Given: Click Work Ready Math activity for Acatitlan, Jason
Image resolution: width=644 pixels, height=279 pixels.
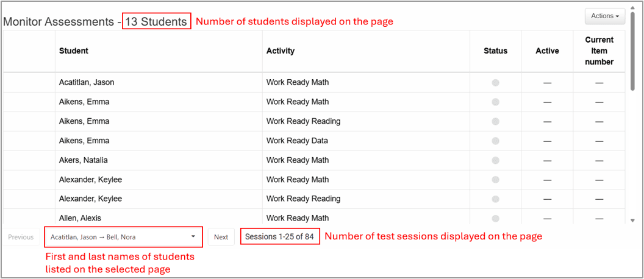Looking at the screenshot, I should click(298, 82).
